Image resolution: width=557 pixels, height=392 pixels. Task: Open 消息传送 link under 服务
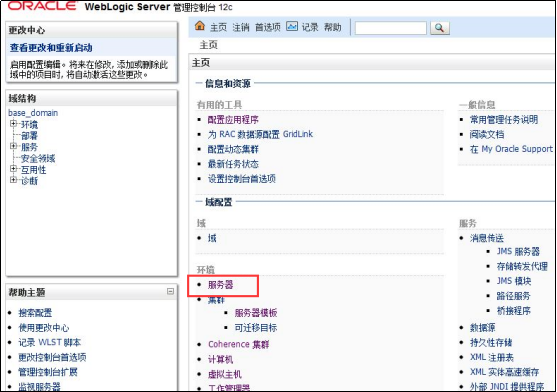click(x=487, y=238)
